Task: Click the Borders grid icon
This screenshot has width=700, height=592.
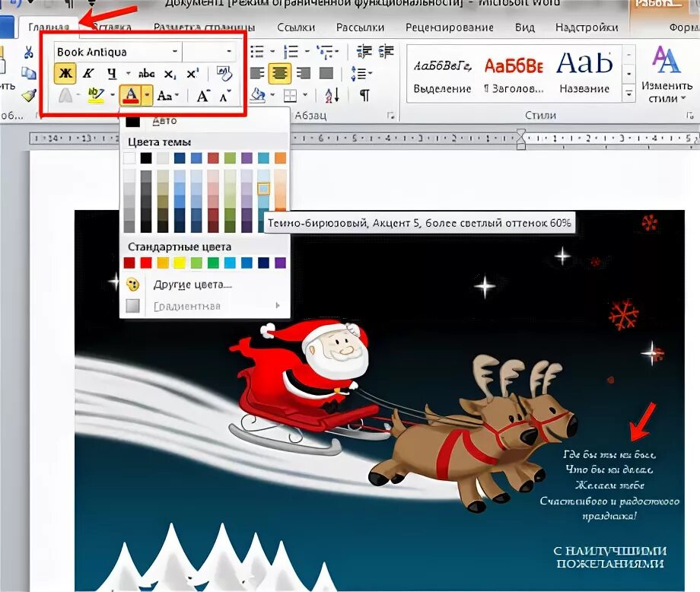Action: pos(290,96)
